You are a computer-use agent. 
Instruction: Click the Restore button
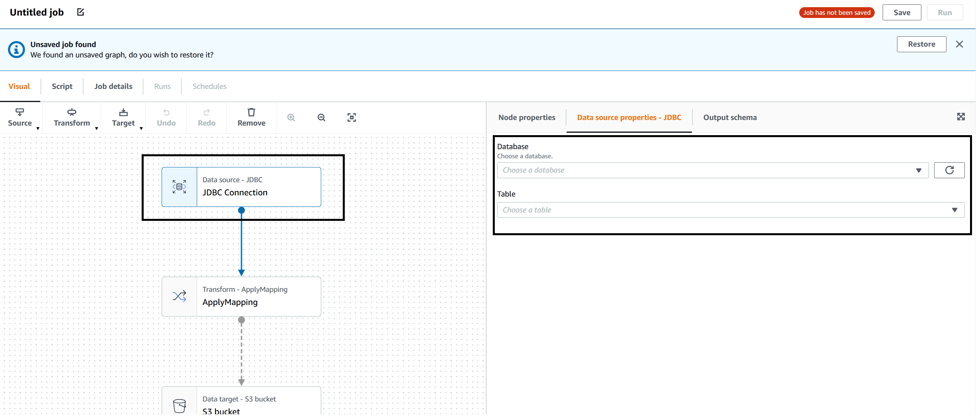point(921,44)
